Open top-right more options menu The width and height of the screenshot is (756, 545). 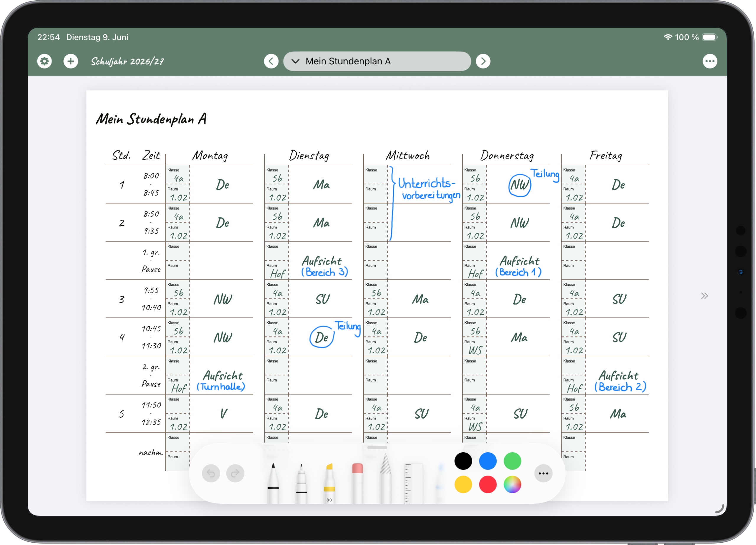(710, 61)
